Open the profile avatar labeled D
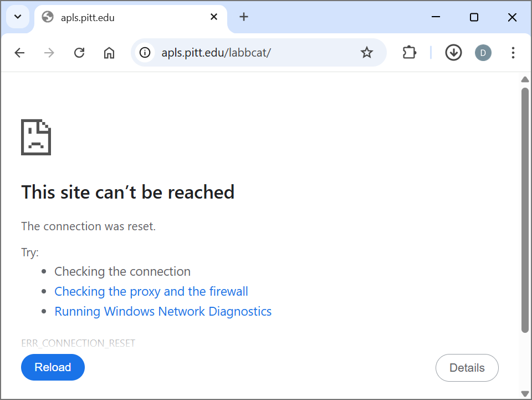 483,53
